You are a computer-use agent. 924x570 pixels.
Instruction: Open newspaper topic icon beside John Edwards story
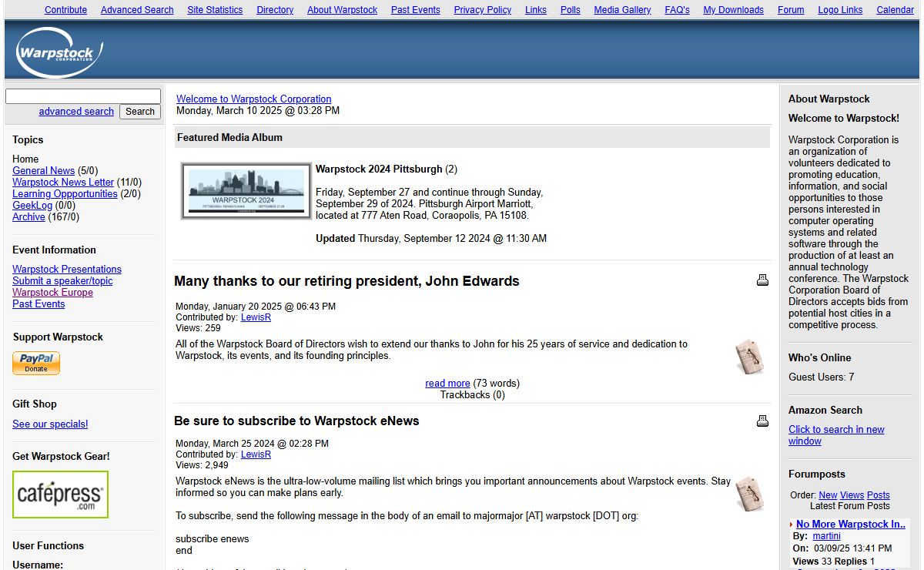tap(749, 357)
